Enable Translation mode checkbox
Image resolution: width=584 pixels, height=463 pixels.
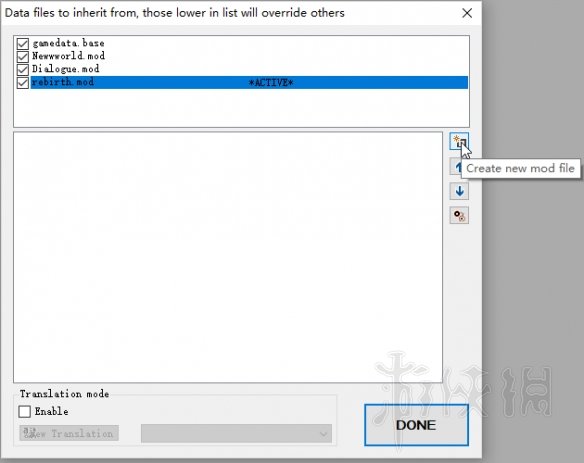click(x=25, y=412)
